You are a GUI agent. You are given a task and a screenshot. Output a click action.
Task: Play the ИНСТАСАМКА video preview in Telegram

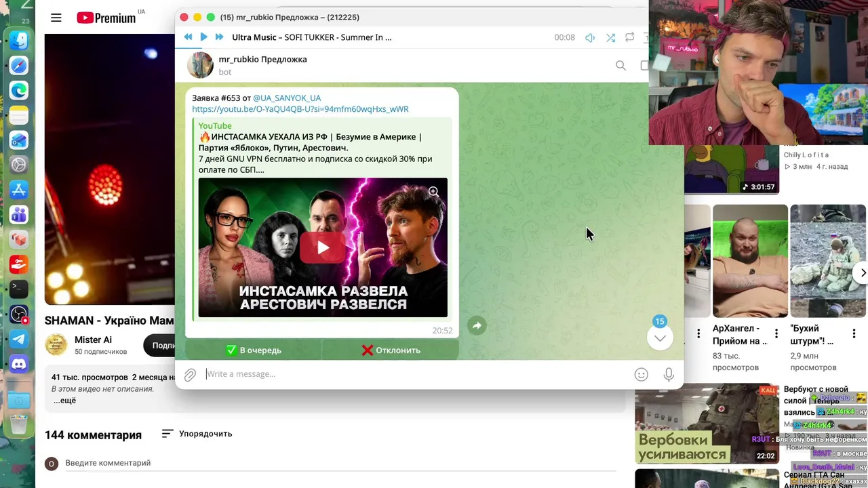point(323,247)
